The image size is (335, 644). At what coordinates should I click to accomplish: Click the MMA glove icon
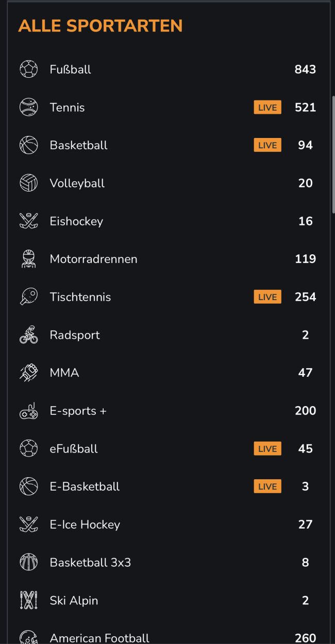point(28,373)
